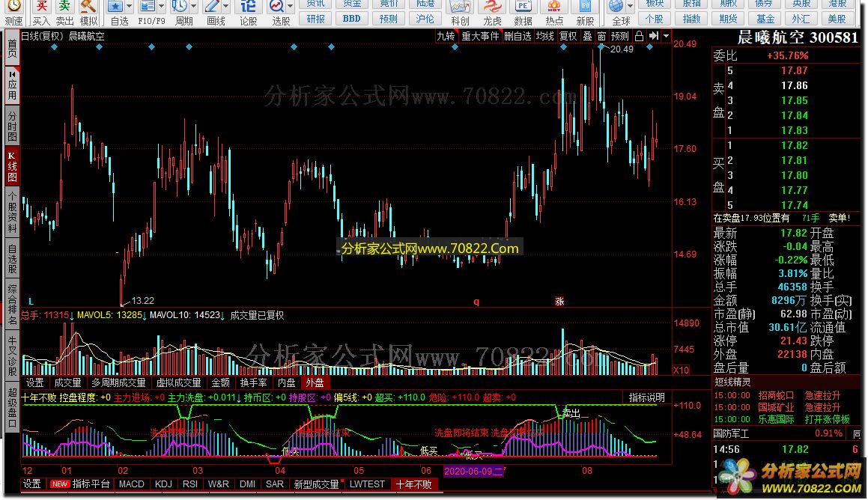Click the 买入 buy icon
Viewport: 868px width, 500px height.
[40, 7]
